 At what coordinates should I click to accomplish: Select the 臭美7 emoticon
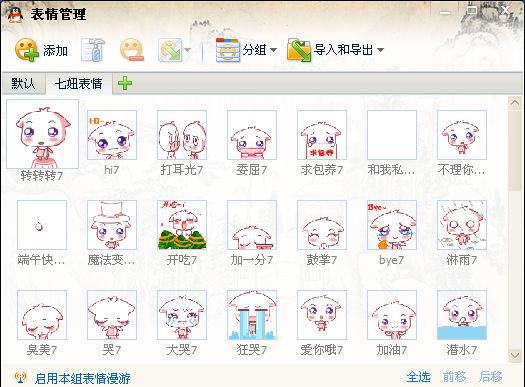pos(42,315)
